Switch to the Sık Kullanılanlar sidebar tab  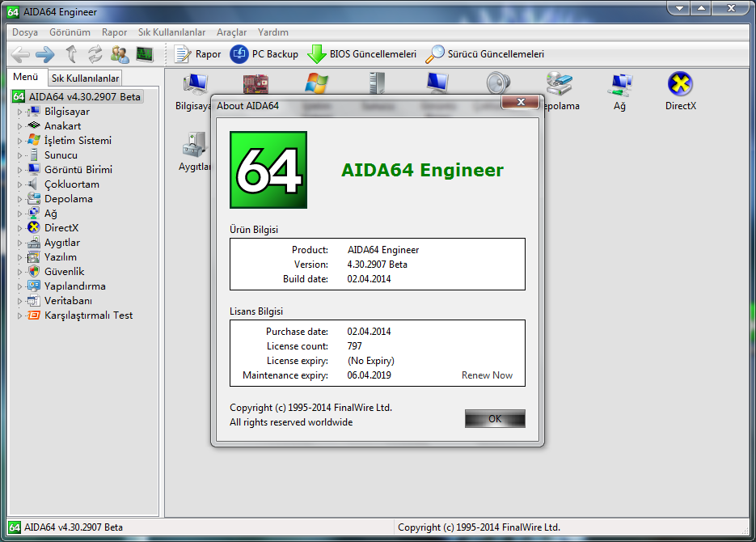85,78
